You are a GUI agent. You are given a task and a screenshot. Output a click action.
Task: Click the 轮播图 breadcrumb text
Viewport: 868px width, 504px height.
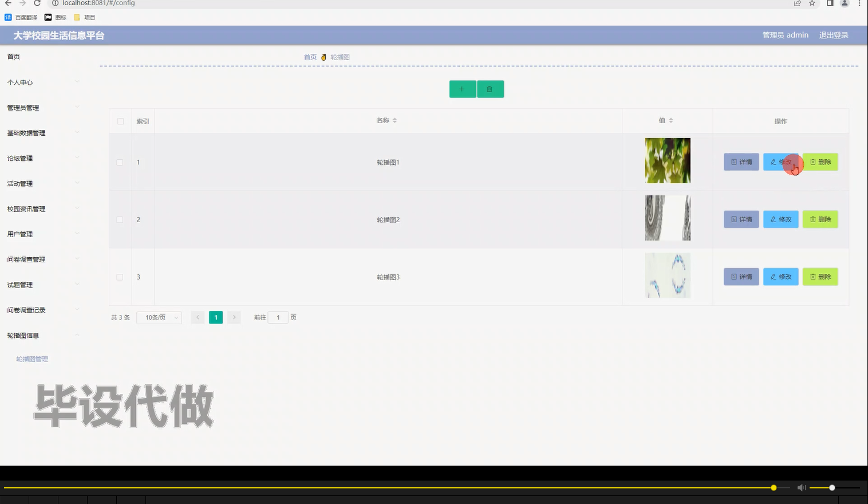point(340,57)
